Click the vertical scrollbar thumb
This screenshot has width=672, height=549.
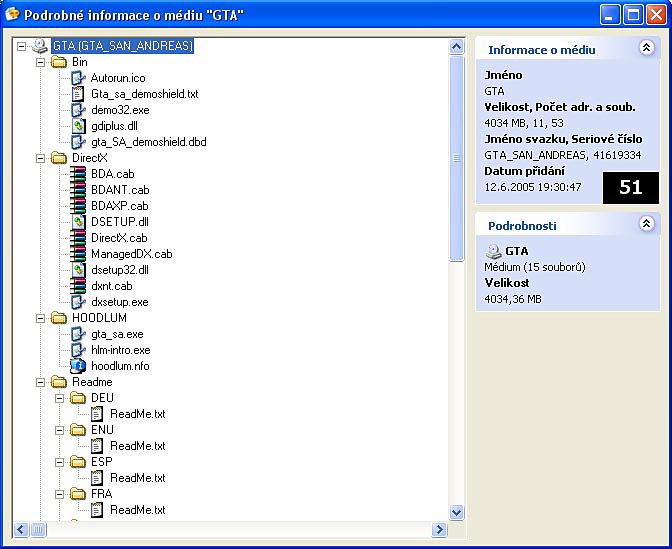tap(456, 158)
